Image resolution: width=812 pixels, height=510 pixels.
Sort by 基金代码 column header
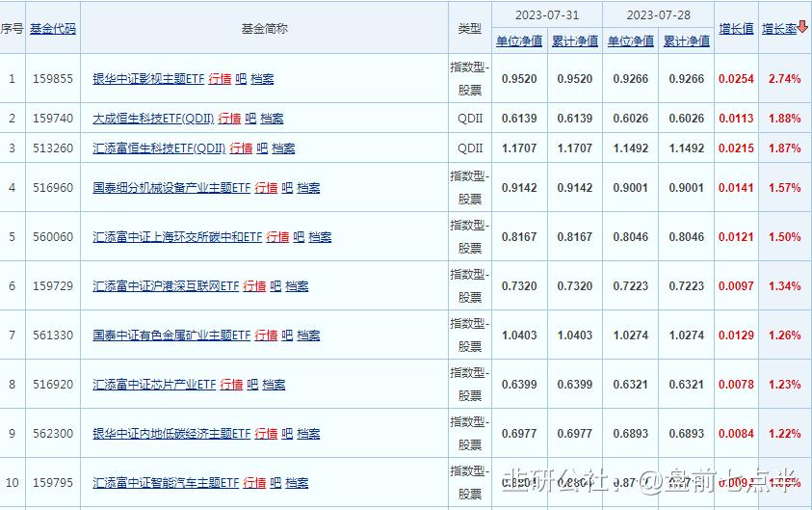pos(53,29)
